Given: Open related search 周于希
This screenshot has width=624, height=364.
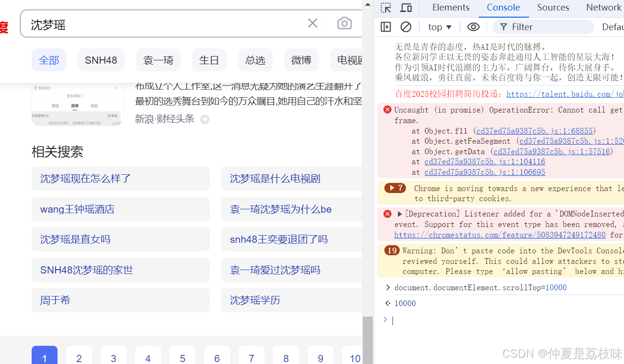Looking at the screenshot, I should 121,300.
